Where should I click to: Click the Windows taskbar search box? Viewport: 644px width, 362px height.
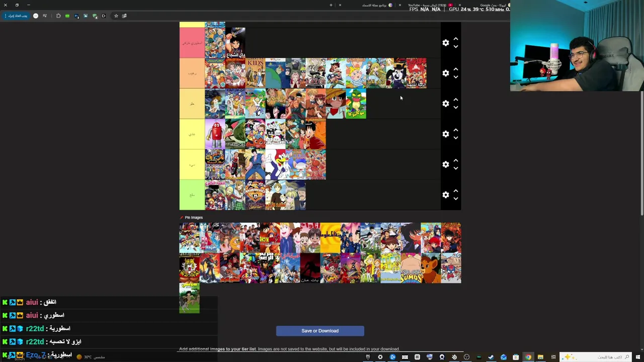point(596,357)
